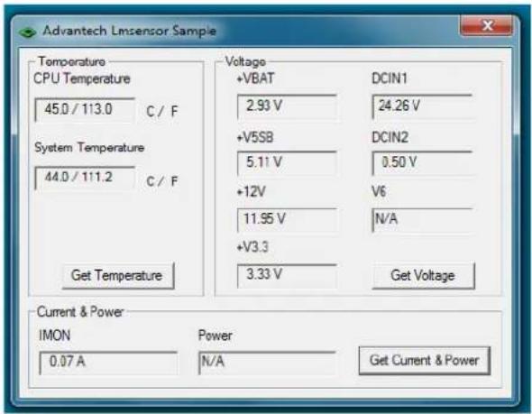The width and height of the screenshot is (532, 414).
Task: Click the +V3.3 field showing 3.33 V
Action: pyautogui.click(x=287, y=275)
